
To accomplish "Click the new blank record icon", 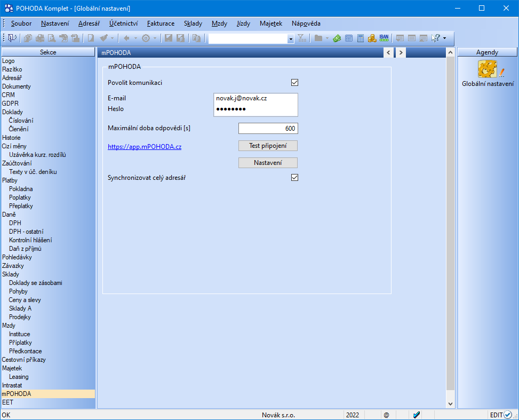I will (91, 38).
